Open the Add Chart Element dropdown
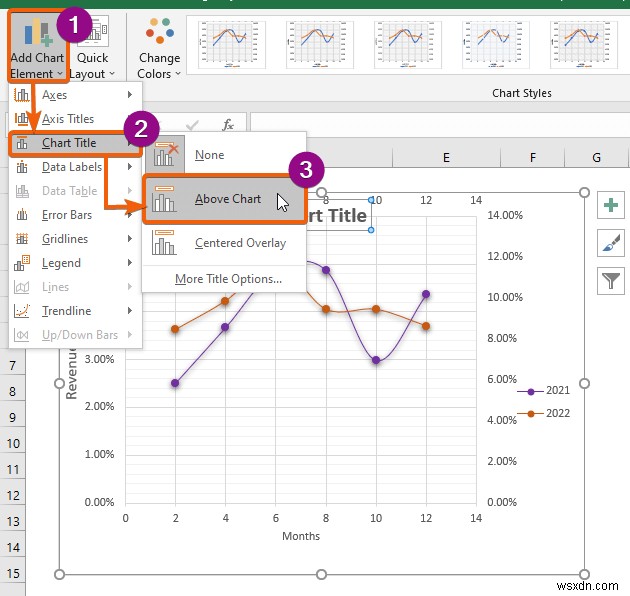The image size is (630, 596). (x=38, y=47)
